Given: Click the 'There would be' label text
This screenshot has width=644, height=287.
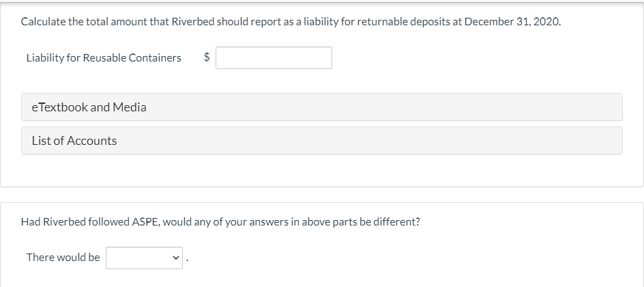Looking at the screenshot, I should click(x=63, y=258).
